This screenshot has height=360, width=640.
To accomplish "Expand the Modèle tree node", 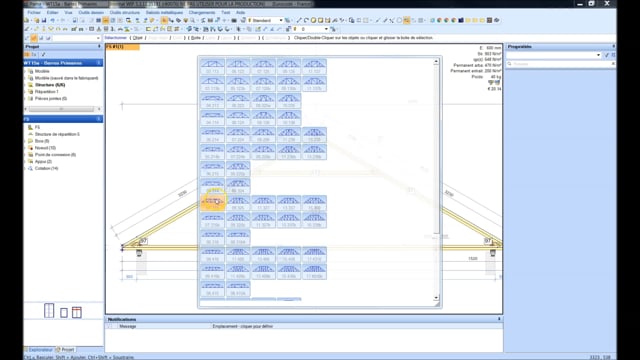I will tap(26, 71).
